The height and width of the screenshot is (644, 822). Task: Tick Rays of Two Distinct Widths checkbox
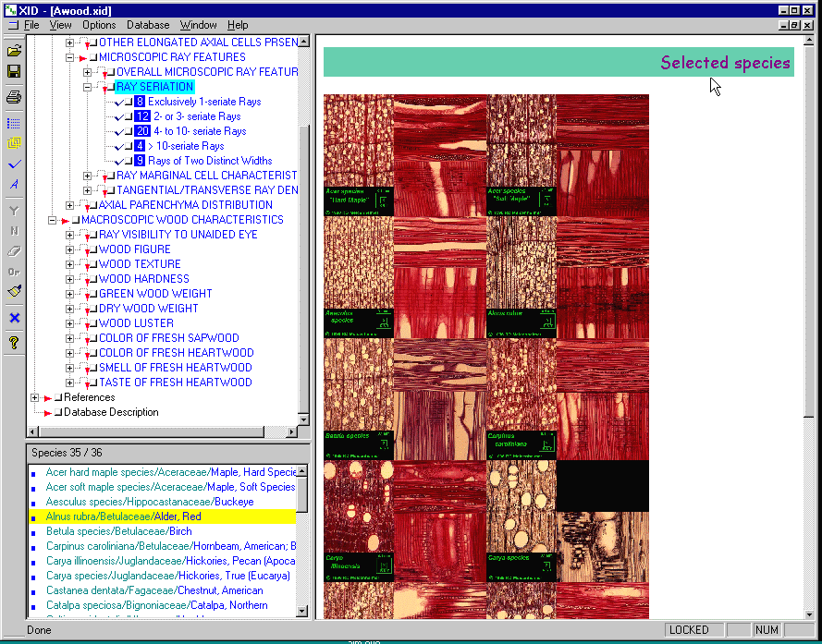point(128,161)
